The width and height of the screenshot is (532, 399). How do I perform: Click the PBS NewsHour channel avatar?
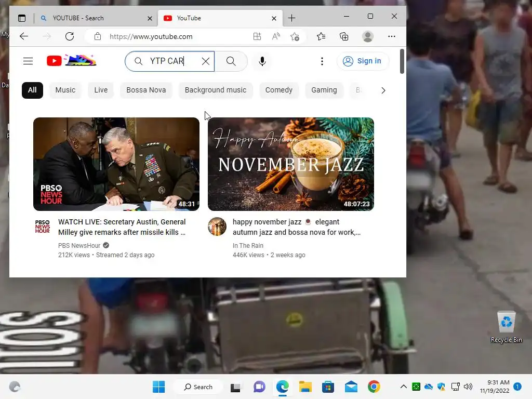(43, 227)
